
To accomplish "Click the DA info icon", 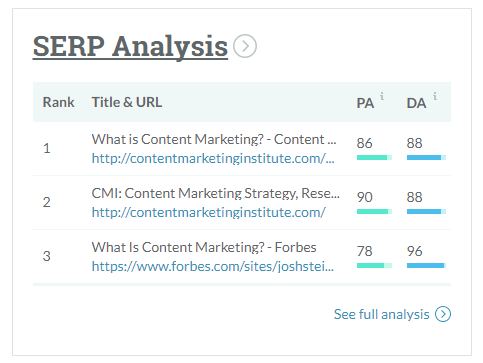I will 435,97.
